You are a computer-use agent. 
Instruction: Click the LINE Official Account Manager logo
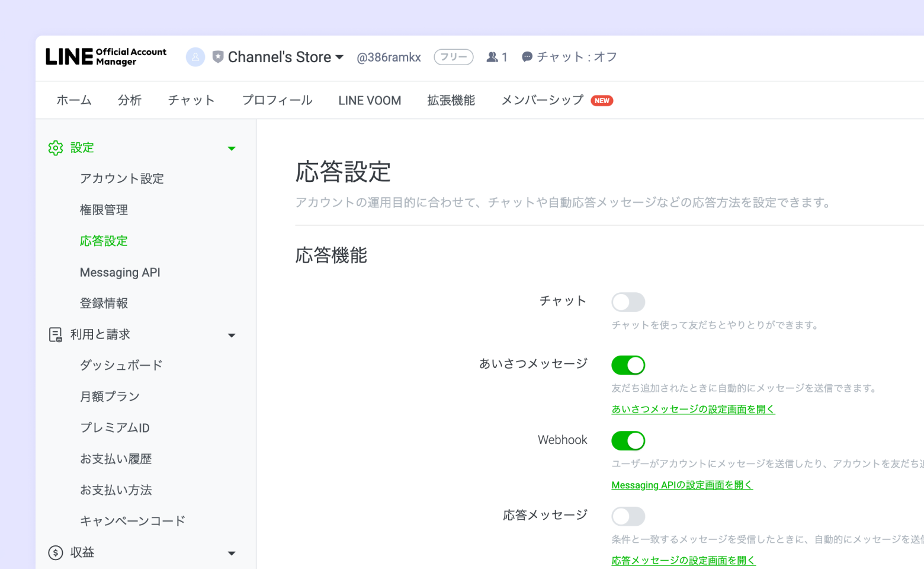point(106,57)
